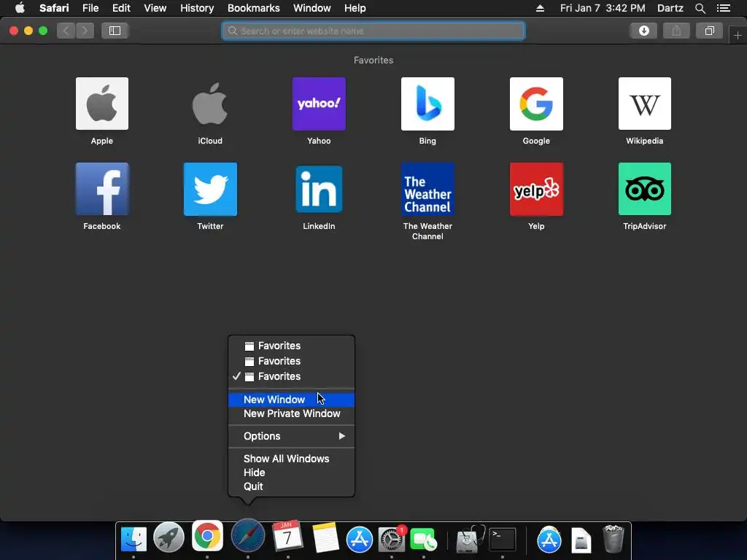Open Finder from the Dock

pyautogui.click(x=133, y=539)
